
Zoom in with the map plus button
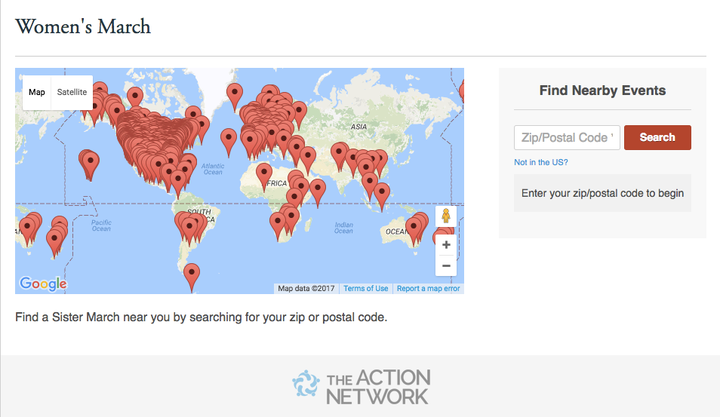point(446,245)
